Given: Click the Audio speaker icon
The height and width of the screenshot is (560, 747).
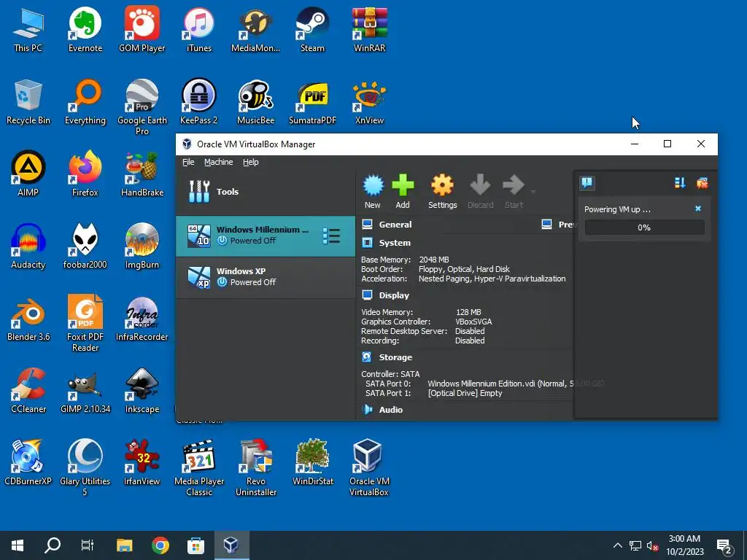Looking at the screenshot, I should [x=367, y=409].
